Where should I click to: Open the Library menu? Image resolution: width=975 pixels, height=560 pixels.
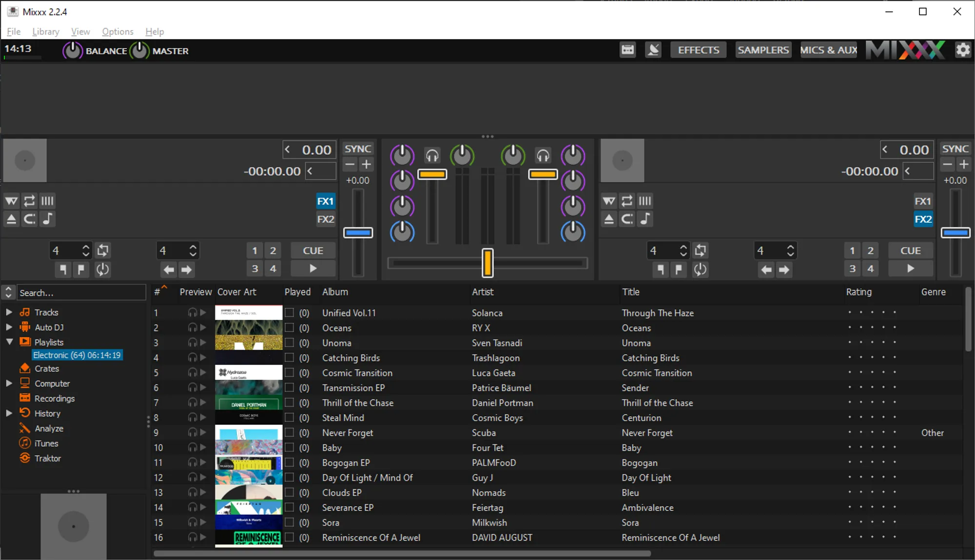pos(45,32)
